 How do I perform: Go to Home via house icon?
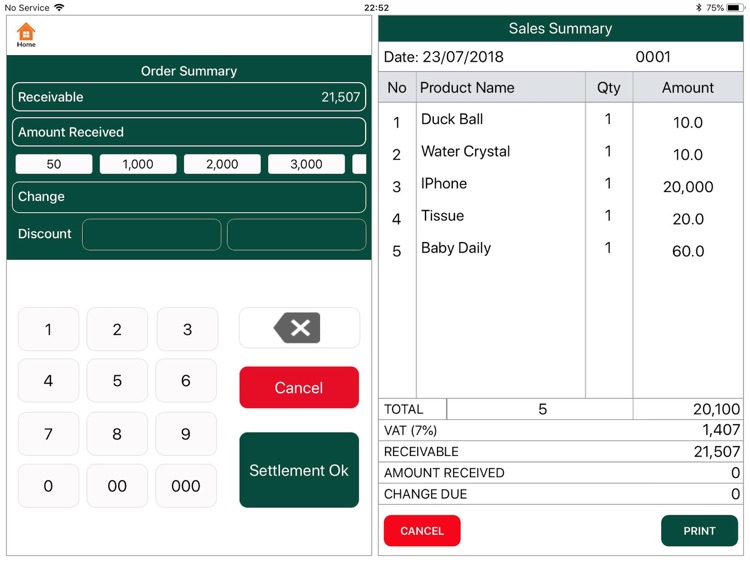[26, 34]
